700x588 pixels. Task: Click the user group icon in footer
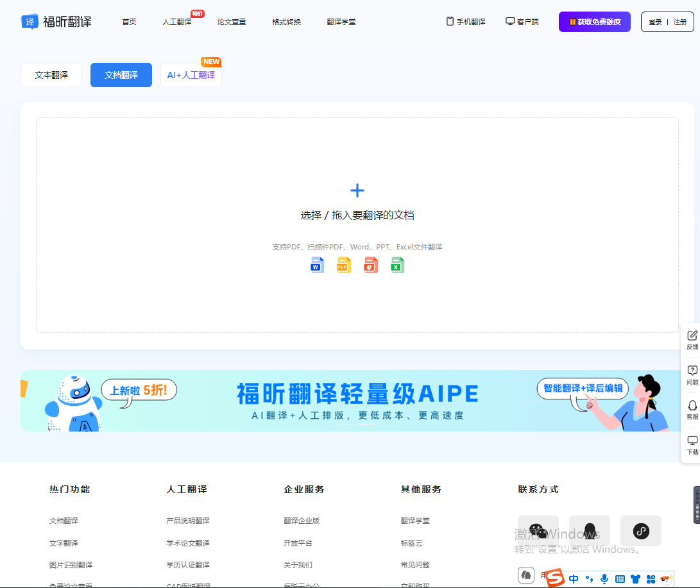coord(526,575)
